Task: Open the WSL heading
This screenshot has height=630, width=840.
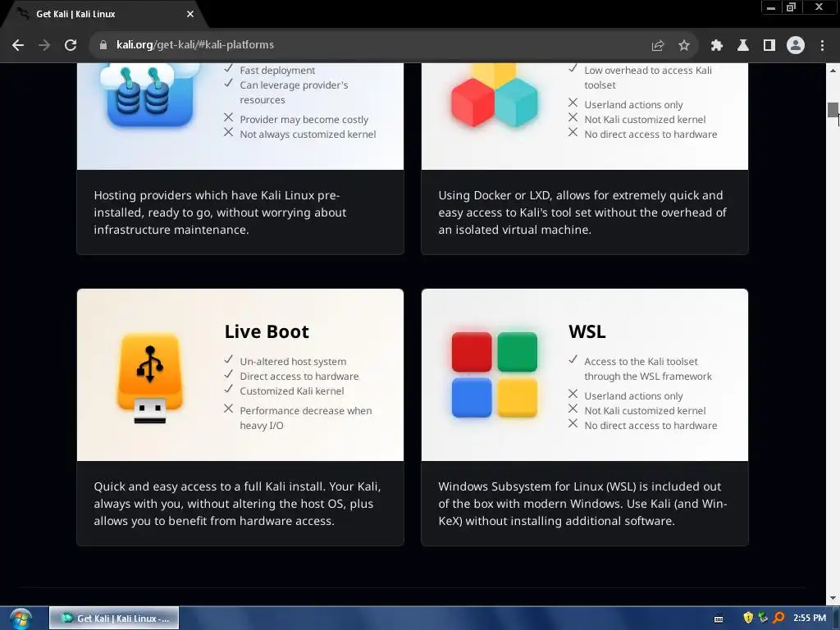Action: [587, 331]
